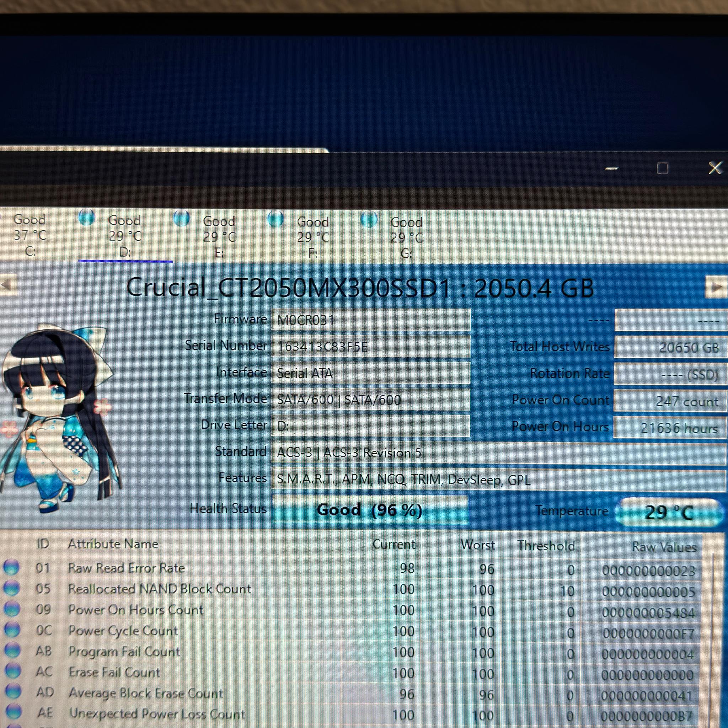Click the ID column header
The height and width of the screenshot is (728, 728).
click(x=43, y=544)
